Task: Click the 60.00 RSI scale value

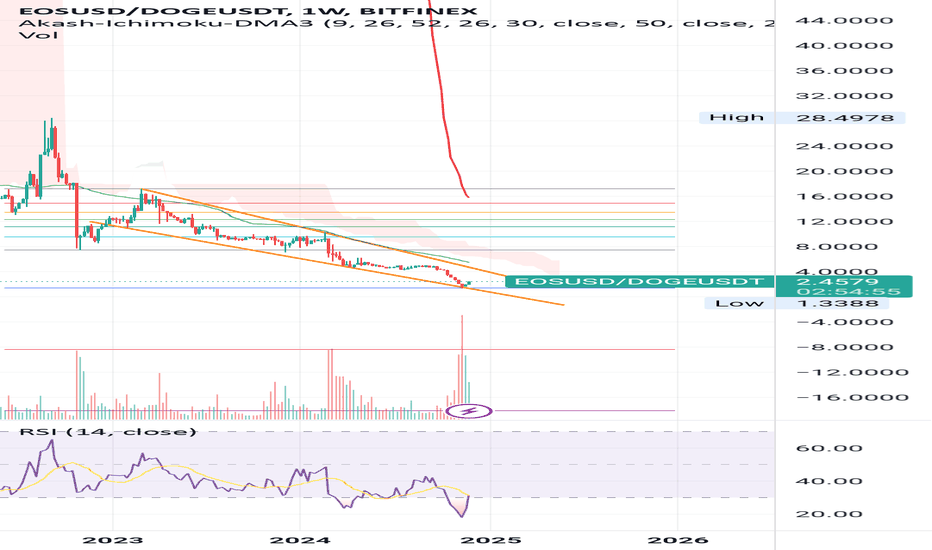Action: coord(829,448)
